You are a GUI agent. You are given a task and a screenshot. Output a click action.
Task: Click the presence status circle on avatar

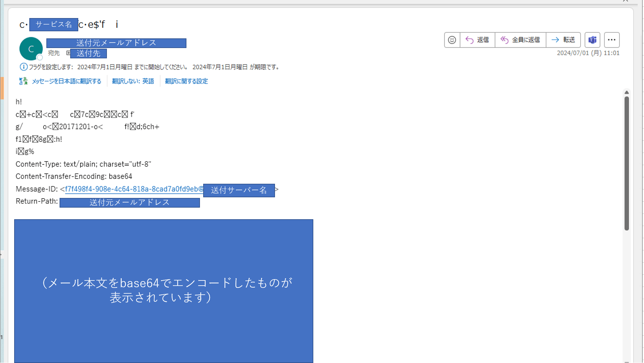pos(40,57)
